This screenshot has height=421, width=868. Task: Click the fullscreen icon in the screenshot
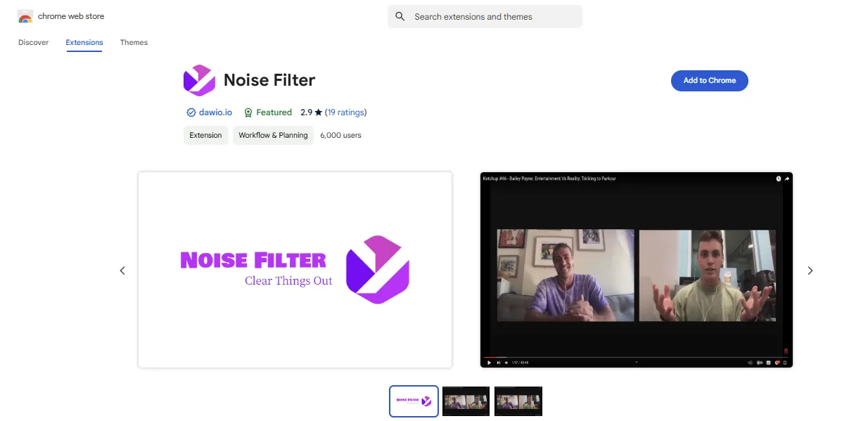point(785,363)
